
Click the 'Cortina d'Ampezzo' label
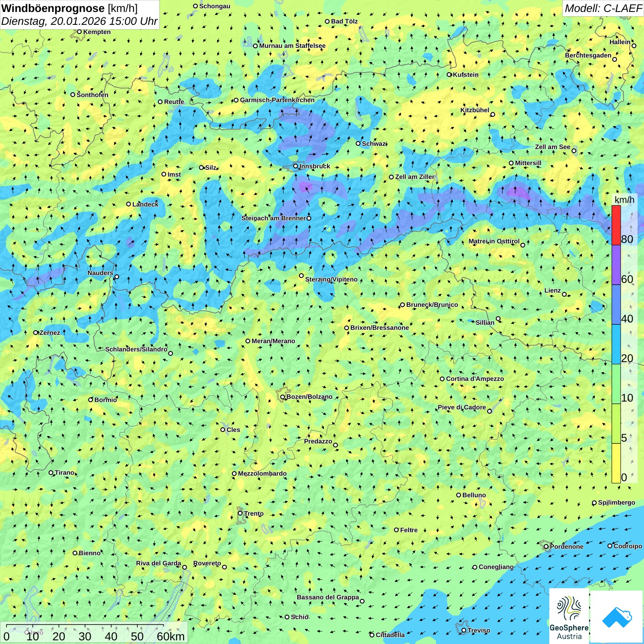click(475, 379)
